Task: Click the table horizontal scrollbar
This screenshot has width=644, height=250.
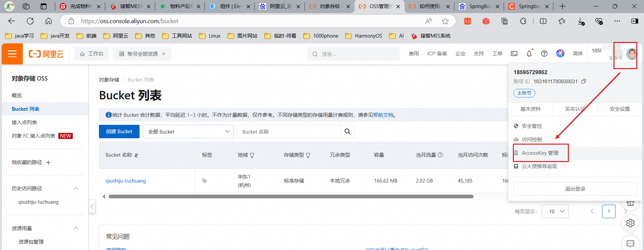Action: point(291,197)
